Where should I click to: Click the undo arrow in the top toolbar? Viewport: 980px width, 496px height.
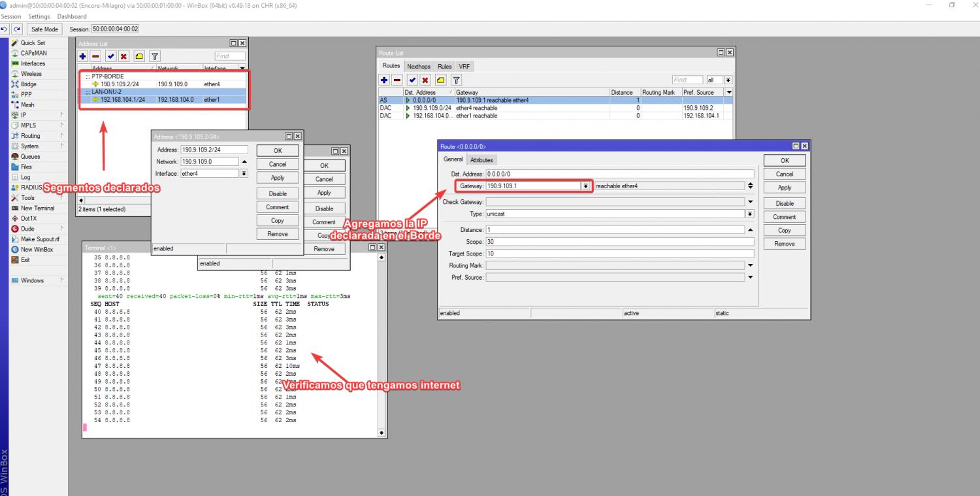tap(5, 29)
